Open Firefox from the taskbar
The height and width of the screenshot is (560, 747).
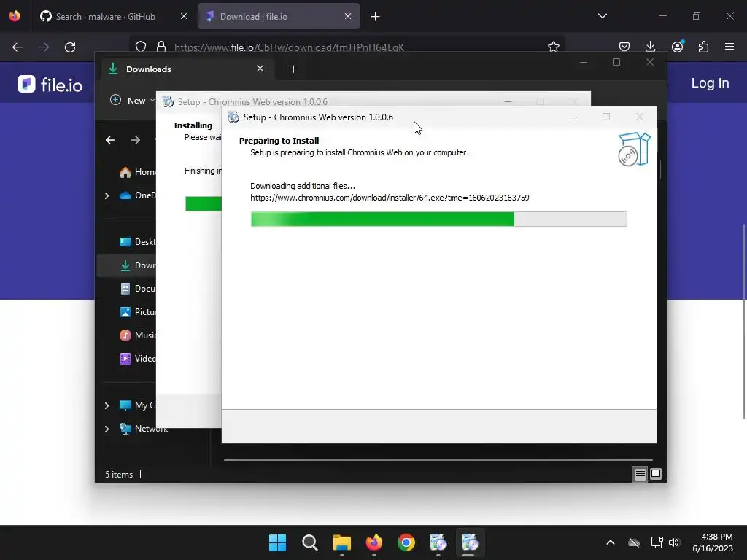[x=374, y=542]
